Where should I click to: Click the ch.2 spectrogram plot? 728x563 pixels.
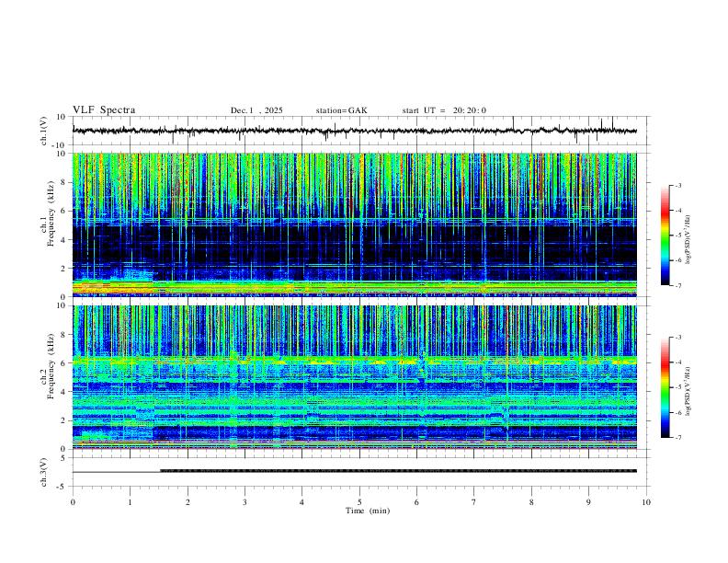click(x=355, y=377)
